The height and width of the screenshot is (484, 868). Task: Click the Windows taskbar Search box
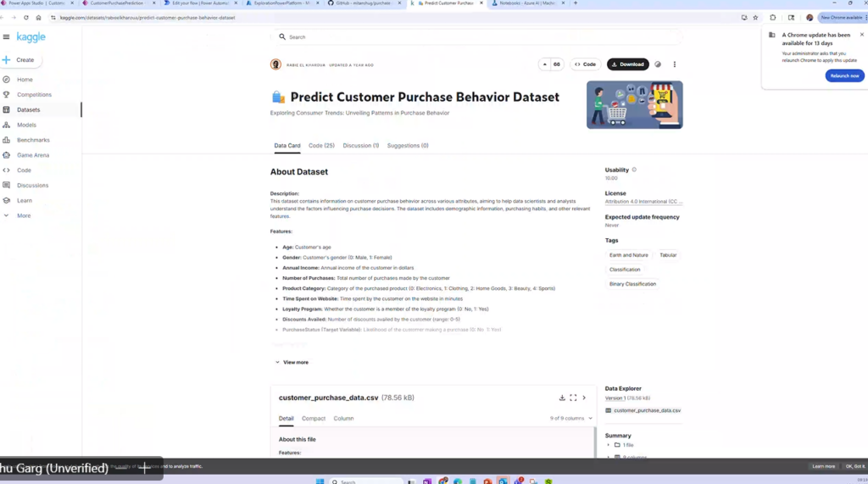pos(365,481)
